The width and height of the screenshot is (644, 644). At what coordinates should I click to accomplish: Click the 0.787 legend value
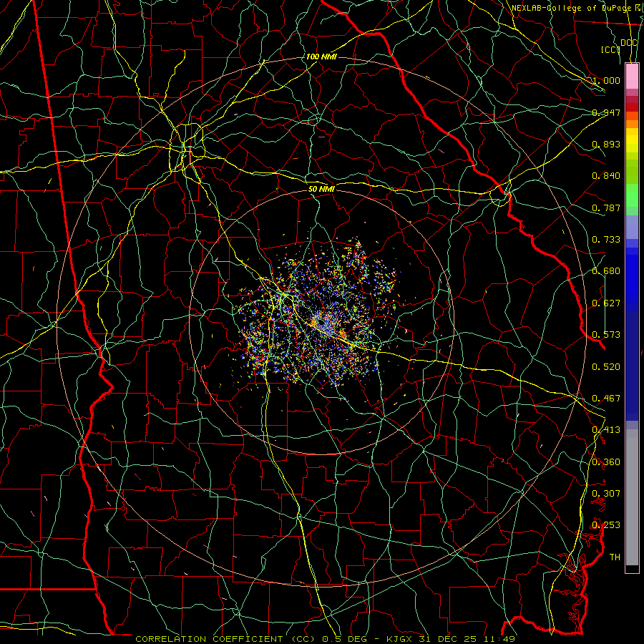pos(606,208)
